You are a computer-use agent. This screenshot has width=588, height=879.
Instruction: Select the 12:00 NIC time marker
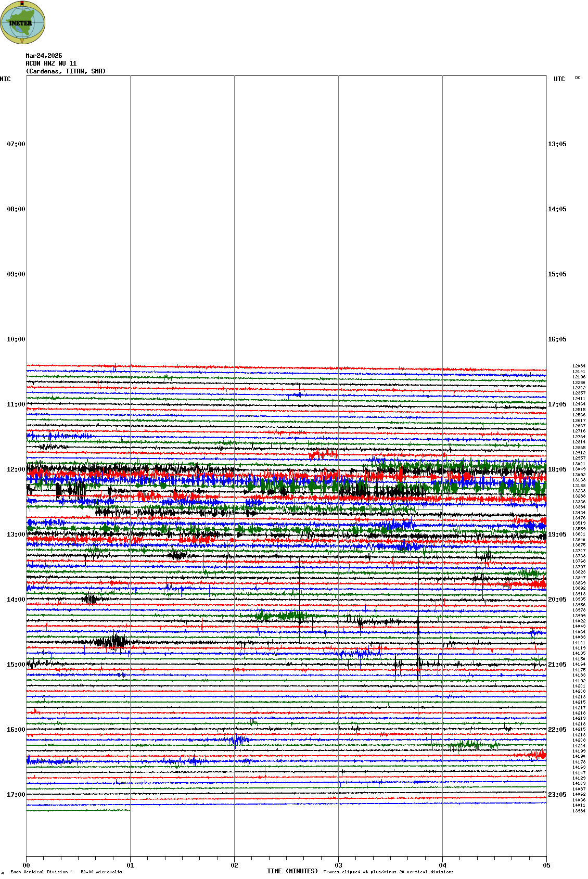(16, 469)
